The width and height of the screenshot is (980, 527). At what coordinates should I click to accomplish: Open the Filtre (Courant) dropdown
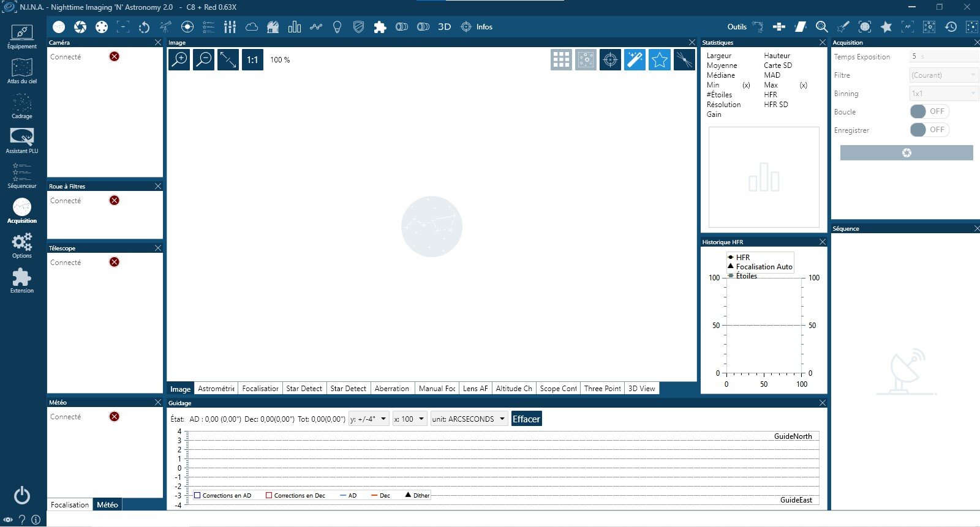click(x=944, y=75)
